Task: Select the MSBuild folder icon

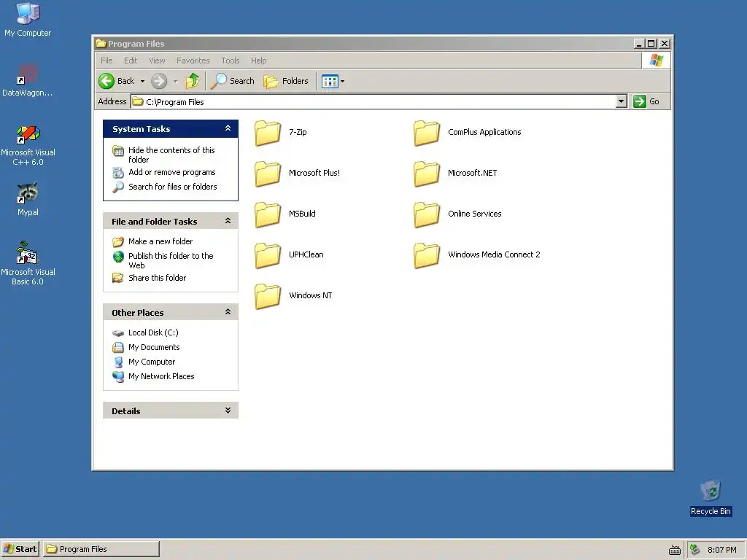Action: point(268,214)
